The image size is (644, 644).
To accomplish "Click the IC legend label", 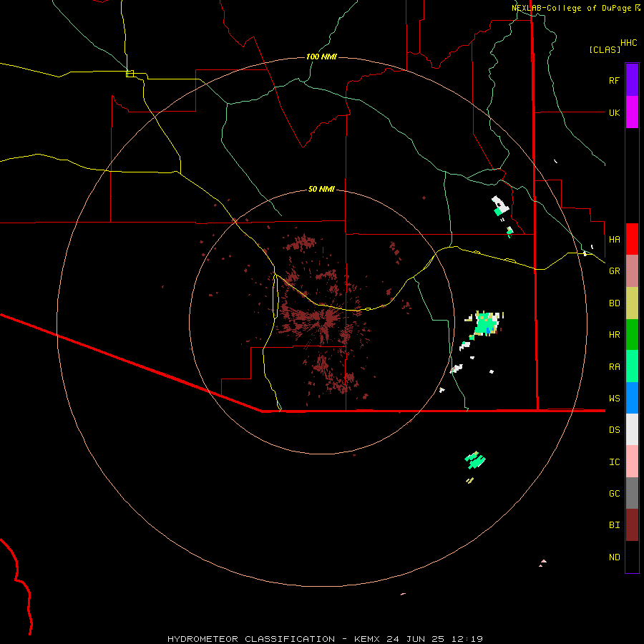I will [614, 462].
